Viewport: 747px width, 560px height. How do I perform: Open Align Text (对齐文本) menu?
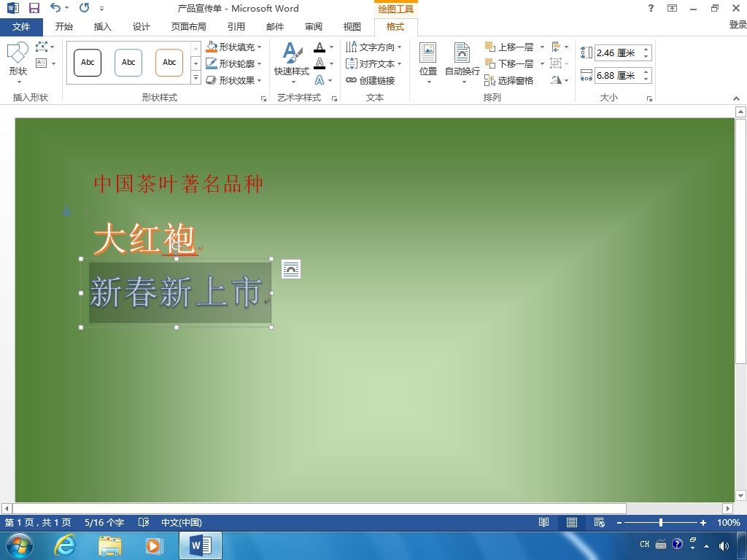point(373,63)
